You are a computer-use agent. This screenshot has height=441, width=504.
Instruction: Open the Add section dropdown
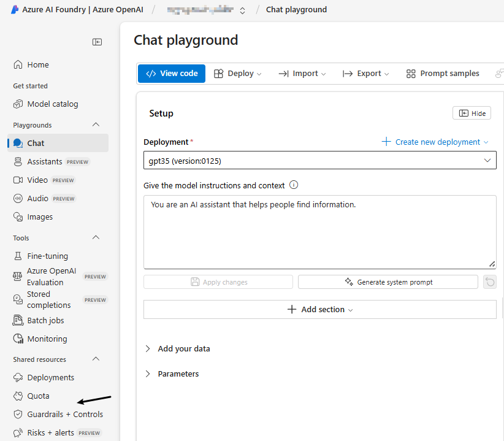pos(320,309)
